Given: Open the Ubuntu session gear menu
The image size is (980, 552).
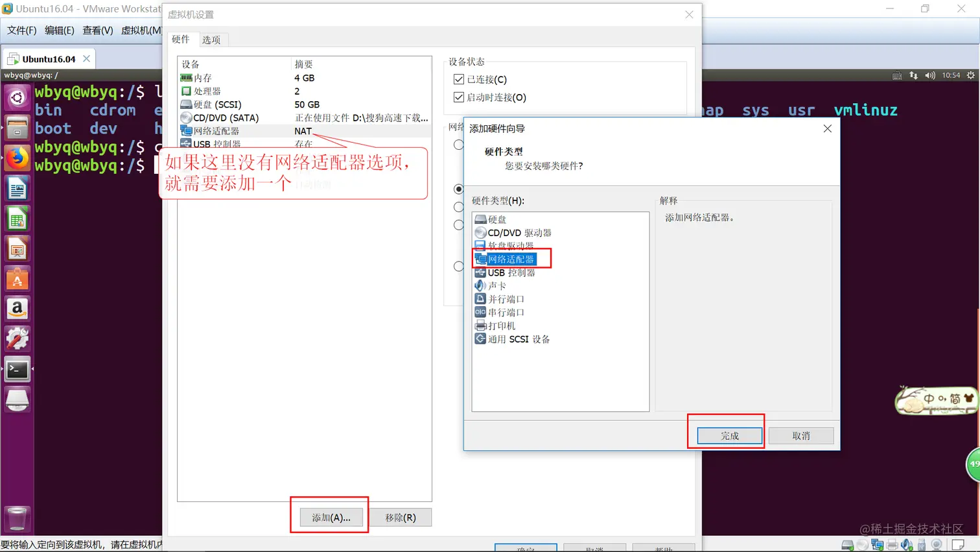Looking at the screenshot, I should (971, 75).
